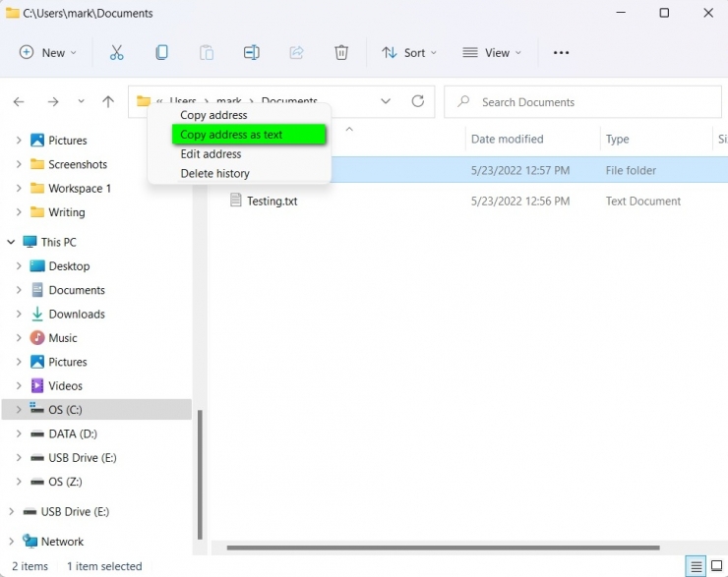The image size is (728, 577).
Task: Switch to details view layout icon
Action: (696, 566)
